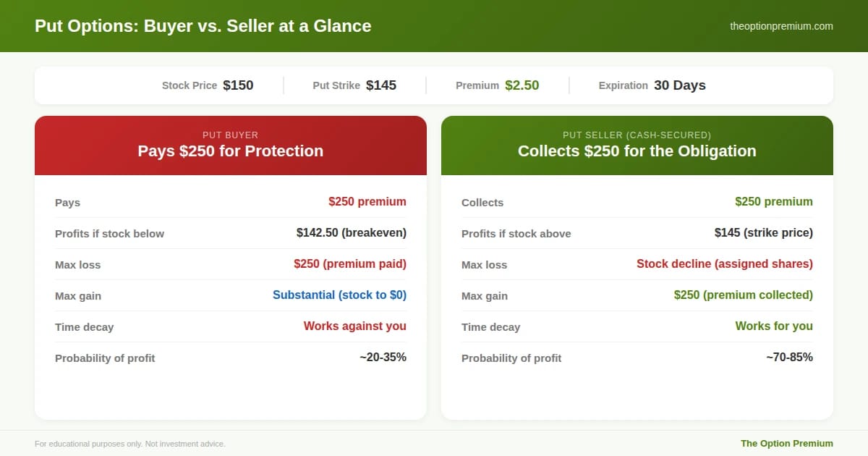Click the red Put Buyer card header

(230, 145)
